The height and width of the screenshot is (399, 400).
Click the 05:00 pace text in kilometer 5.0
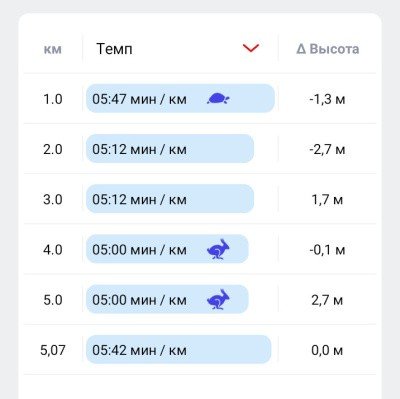tap(139, 300)
